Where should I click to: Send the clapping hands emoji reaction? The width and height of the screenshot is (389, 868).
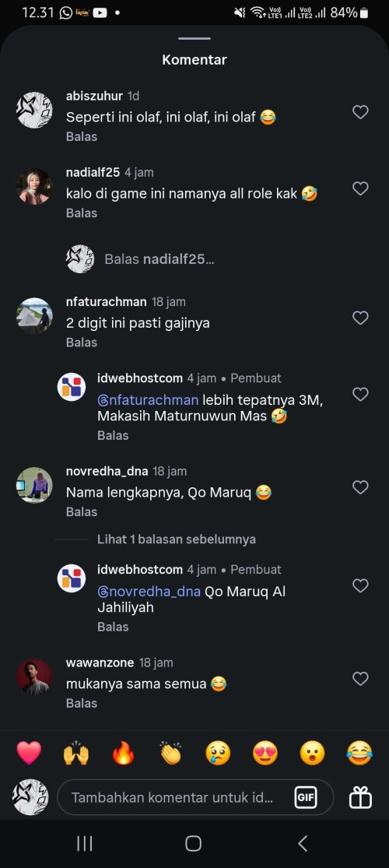(170, 753)
